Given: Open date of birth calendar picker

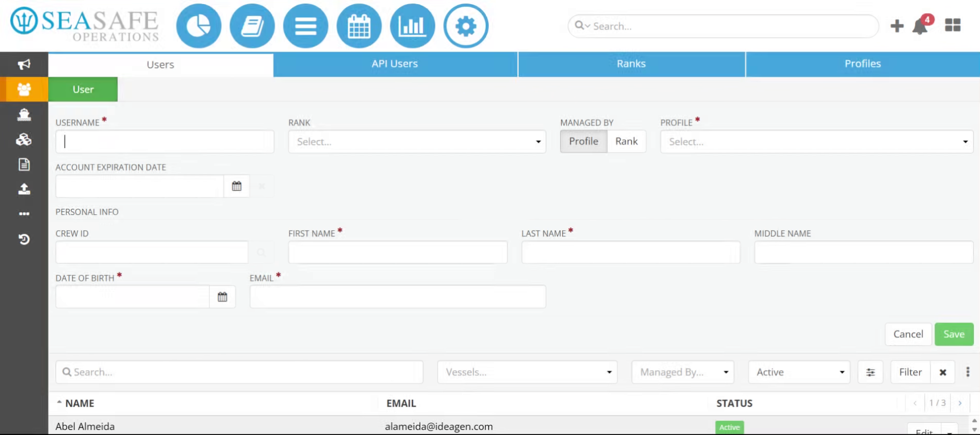Looking at the screenshot, I should point(222,297).
